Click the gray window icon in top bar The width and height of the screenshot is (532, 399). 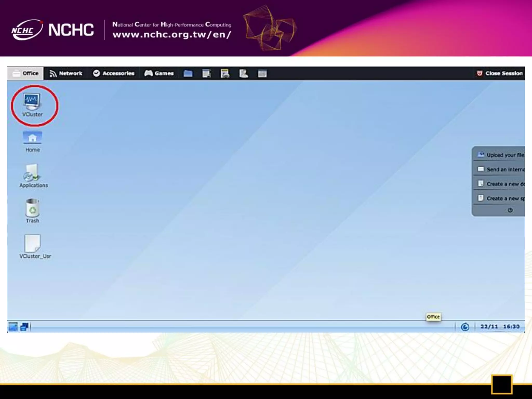262,74
